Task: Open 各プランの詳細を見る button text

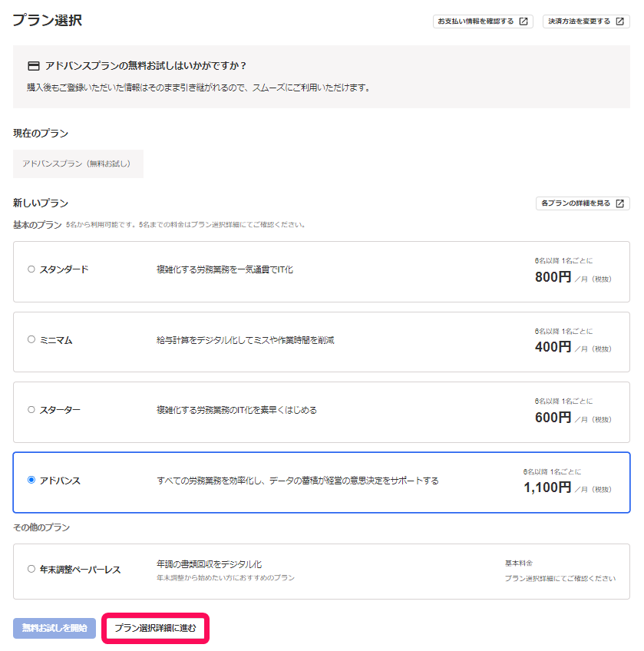Action: tap(576, 203)
